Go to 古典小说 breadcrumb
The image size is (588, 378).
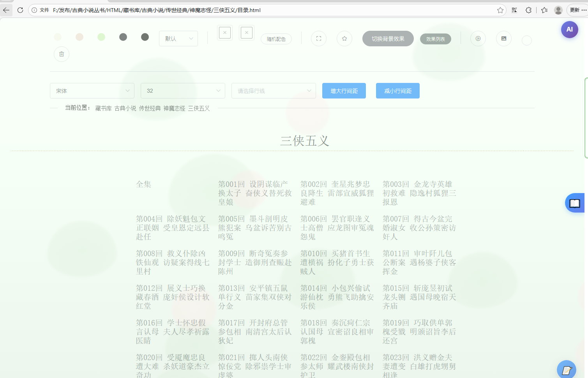click(125, 108)
